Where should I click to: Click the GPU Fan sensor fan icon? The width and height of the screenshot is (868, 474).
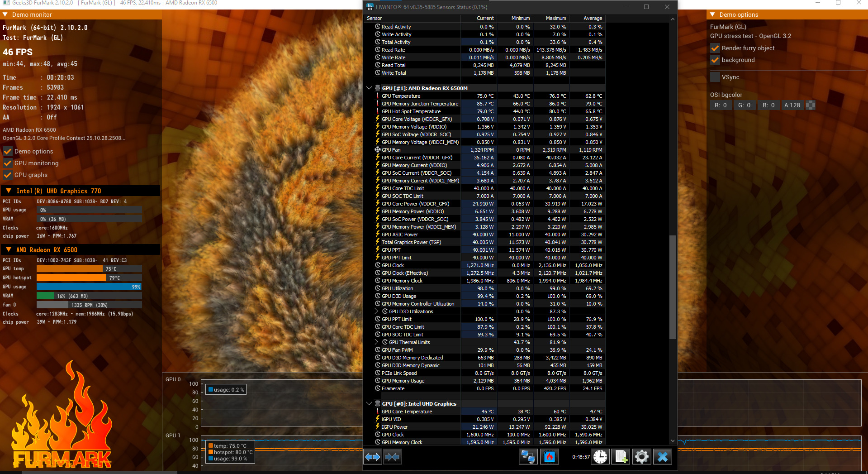tap(378, 149)
